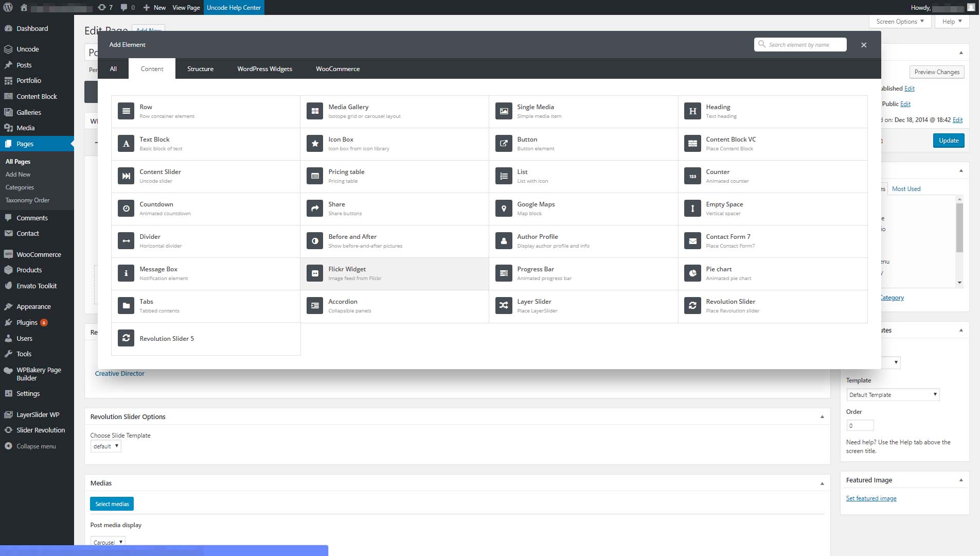Open the Set featured image link
980x556 pixels.
(871, 498)
